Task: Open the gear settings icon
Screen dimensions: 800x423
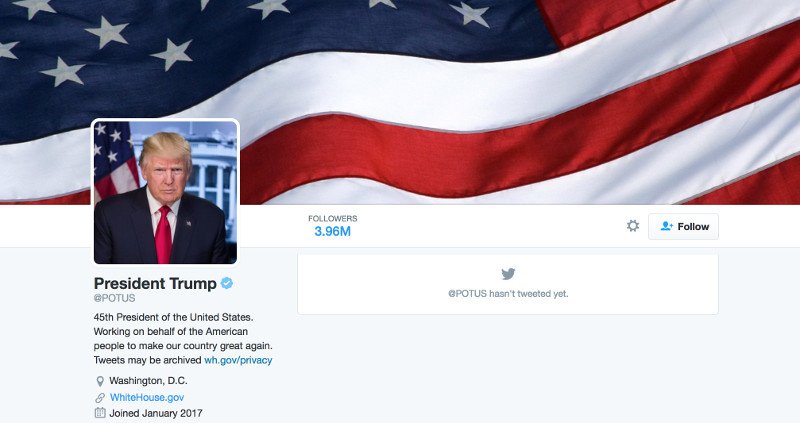Action: [633, 226]
